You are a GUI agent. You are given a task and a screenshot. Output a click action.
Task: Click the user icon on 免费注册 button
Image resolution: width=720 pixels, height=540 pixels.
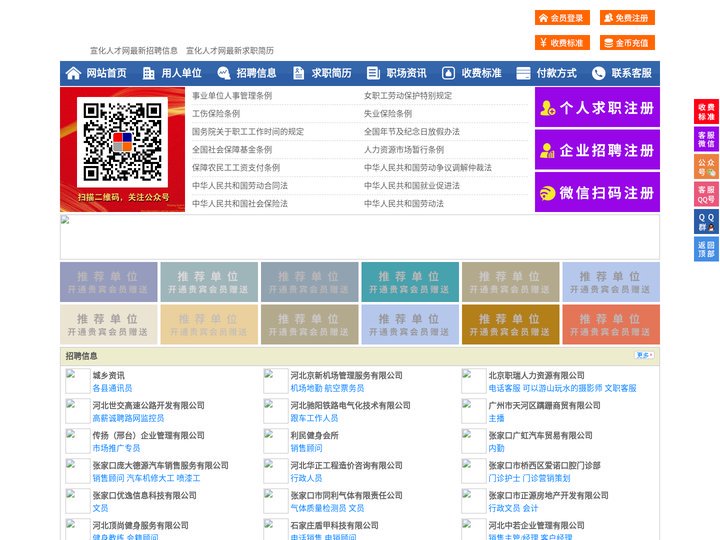608,18
